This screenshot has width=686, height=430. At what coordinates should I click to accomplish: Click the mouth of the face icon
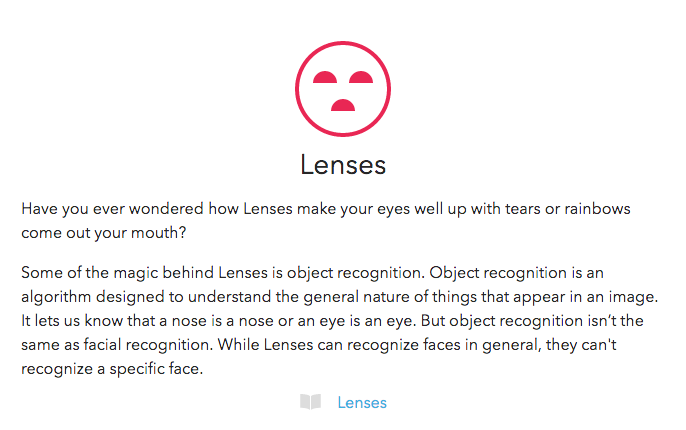pos(342,104)
